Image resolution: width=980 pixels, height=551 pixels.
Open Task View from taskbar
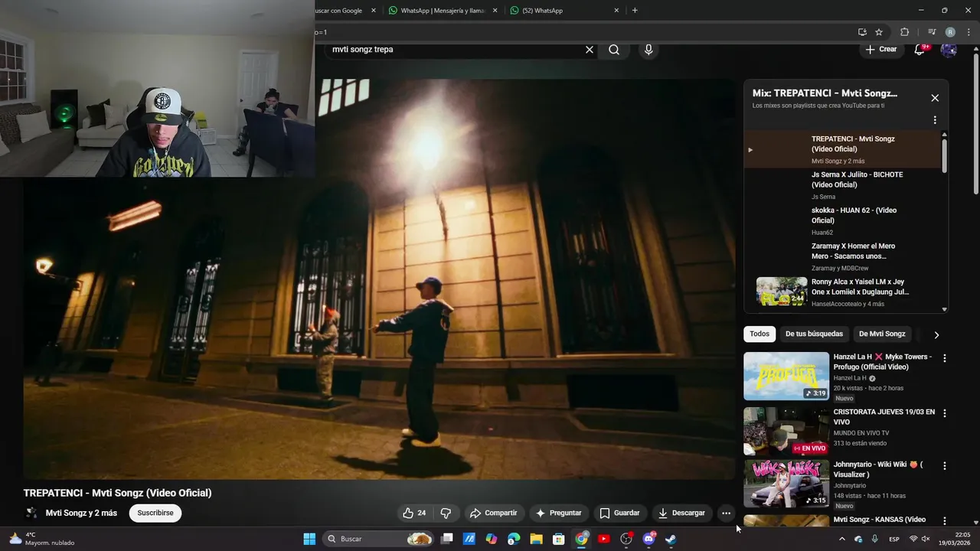(x=447, y=539)
